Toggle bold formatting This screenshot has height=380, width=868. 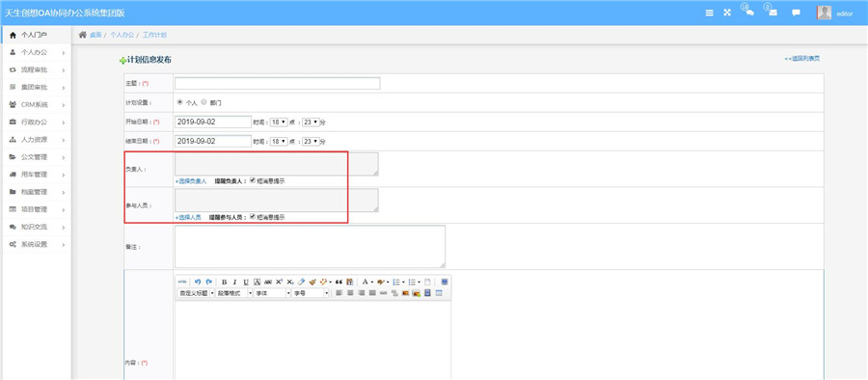click(x=224, y=282)
